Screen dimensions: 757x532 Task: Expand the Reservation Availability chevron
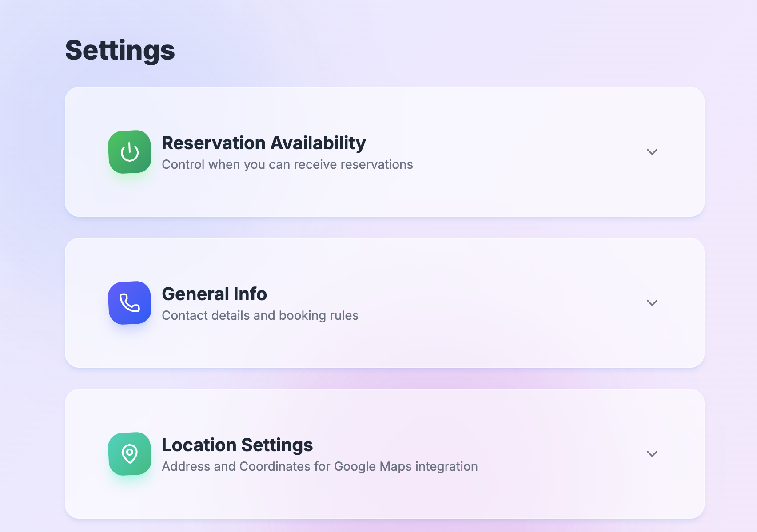pyautogui.click(x=652, y=152)
